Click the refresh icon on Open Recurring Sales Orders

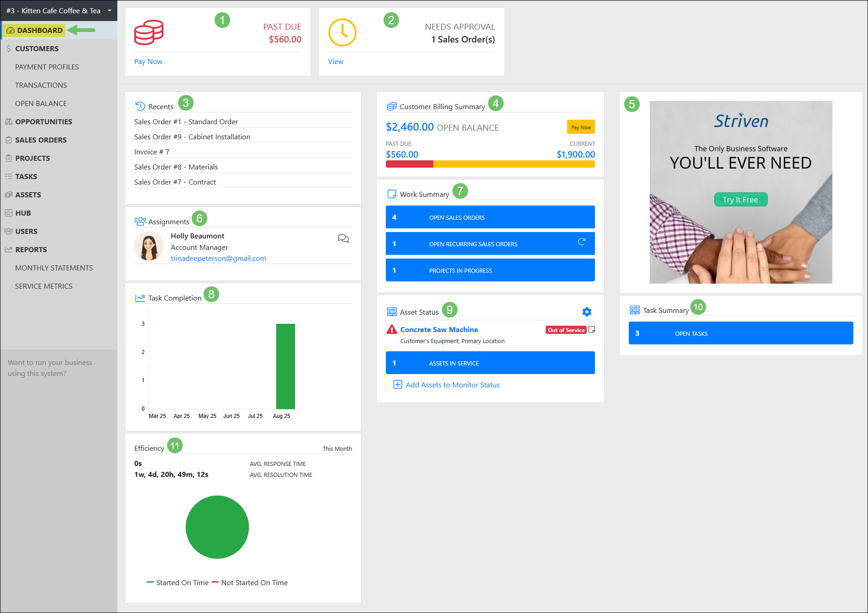pyautogui.click(x=581, y=243)
